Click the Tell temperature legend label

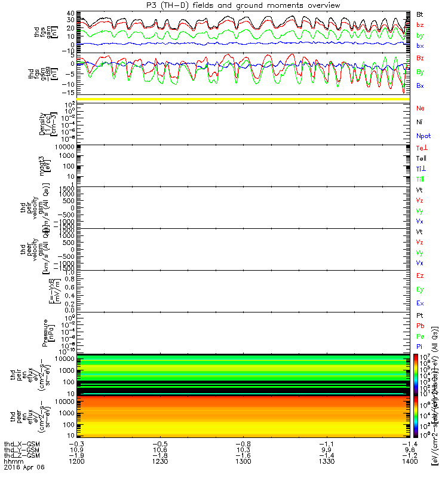pos(421,158)
